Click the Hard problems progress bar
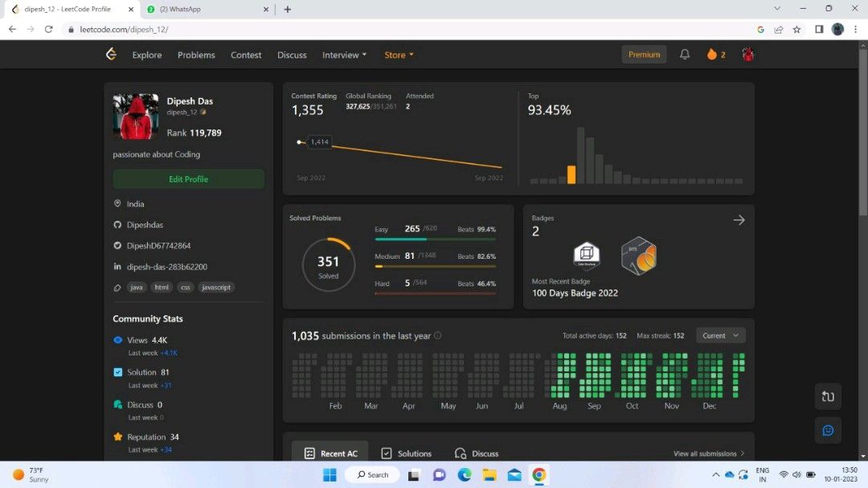Screen dimensions: 868x488 click(x=435, y=293)
